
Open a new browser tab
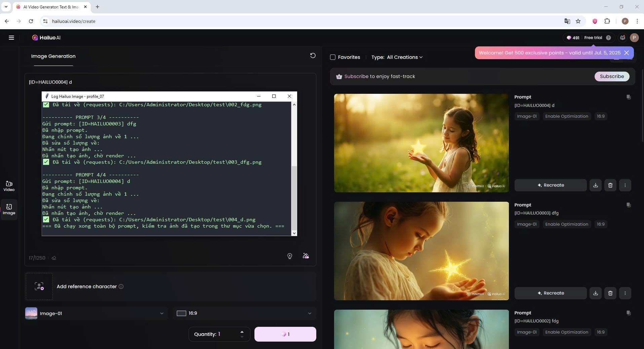click(x=97, y=7)
